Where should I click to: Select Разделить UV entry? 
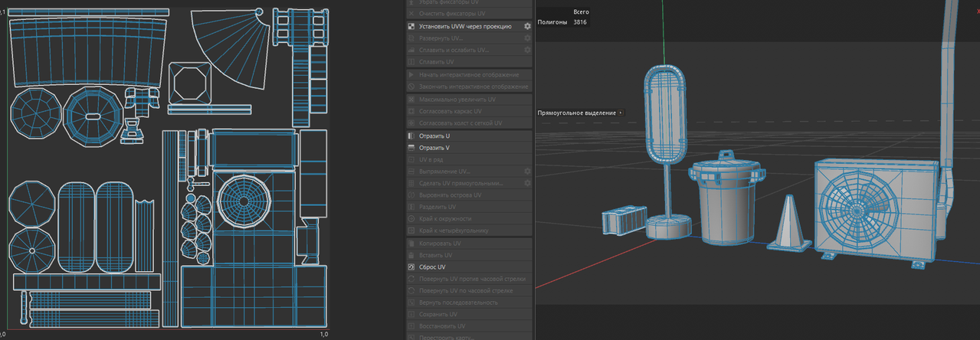point(469,207)
